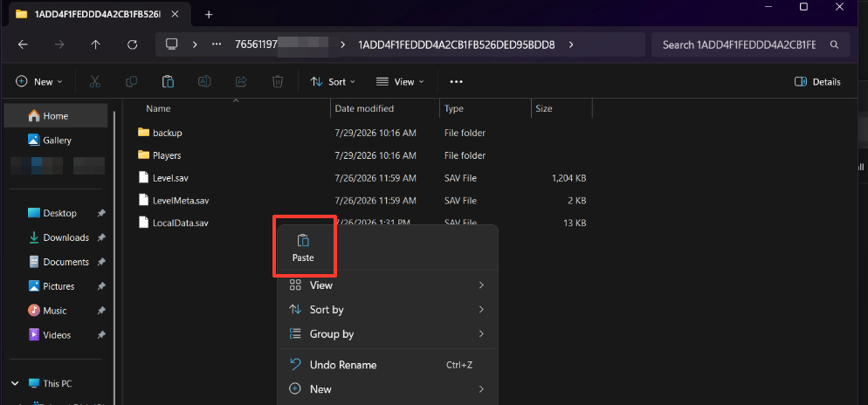The image size is (868, 405).
Task: Click the 1,204 KB size cell
Action: pos(569,178)
